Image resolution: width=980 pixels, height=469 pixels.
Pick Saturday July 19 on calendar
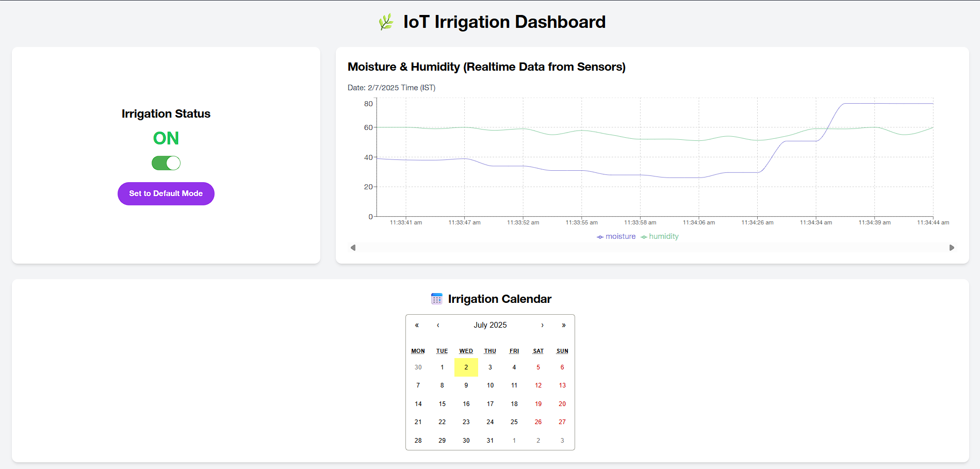538,404
